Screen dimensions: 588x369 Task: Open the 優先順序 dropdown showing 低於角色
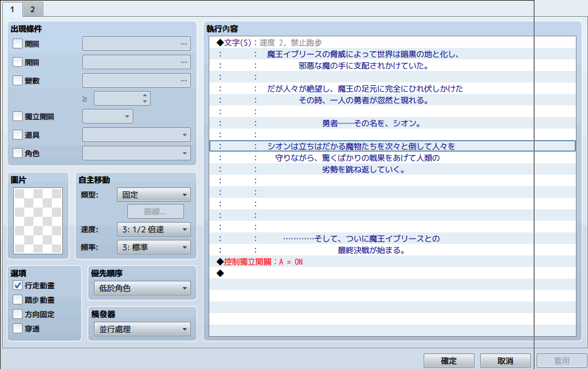[142, 288]
